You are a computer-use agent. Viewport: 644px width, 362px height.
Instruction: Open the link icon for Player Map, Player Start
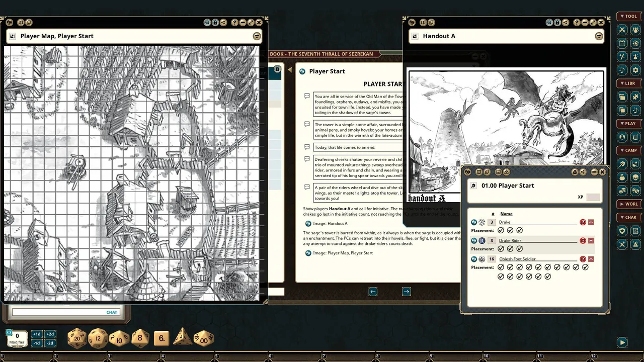pos(308,253)
